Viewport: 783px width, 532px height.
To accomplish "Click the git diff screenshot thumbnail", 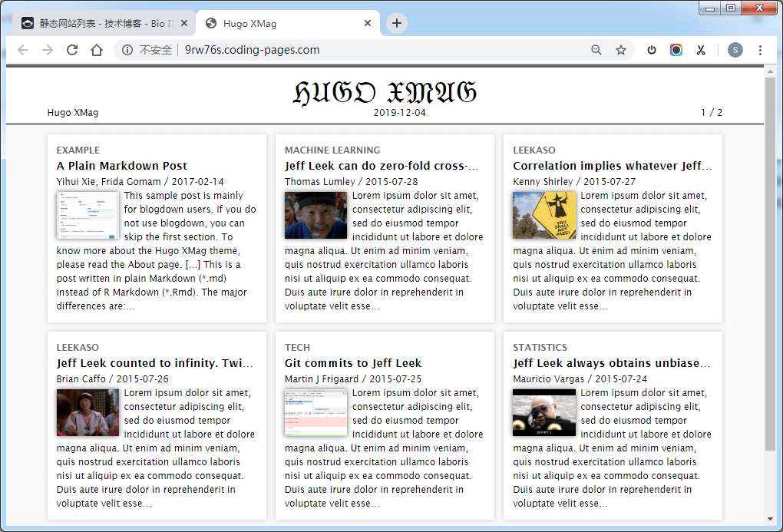I will [x=316, y=412].
